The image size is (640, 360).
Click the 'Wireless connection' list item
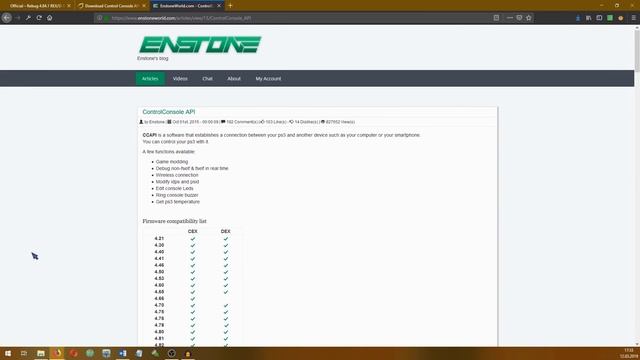tap(177, 175)
